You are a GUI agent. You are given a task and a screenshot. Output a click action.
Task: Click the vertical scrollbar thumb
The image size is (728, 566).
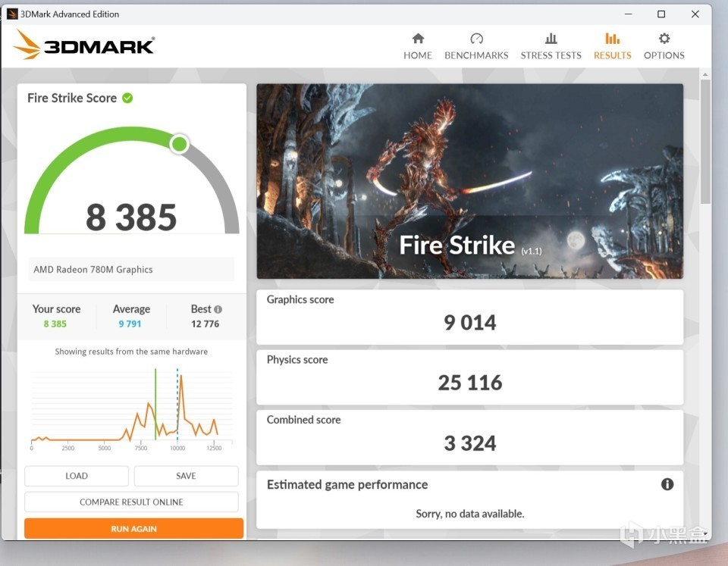point(705,142)
